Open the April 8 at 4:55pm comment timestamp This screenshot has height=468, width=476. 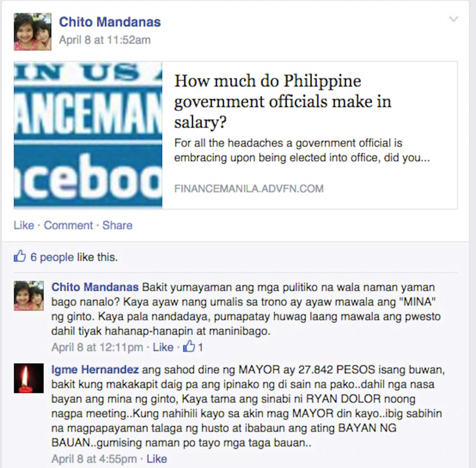click(x=94, y=459)
